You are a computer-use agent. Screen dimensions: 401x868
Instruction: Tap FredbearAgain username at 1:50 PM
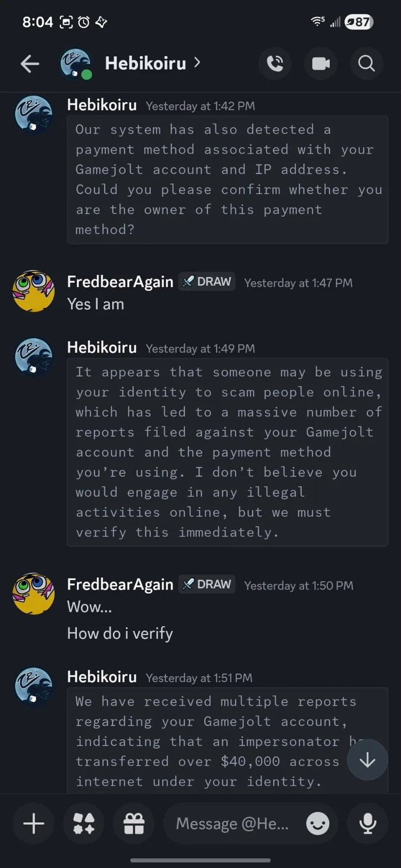tap(120, 585)
